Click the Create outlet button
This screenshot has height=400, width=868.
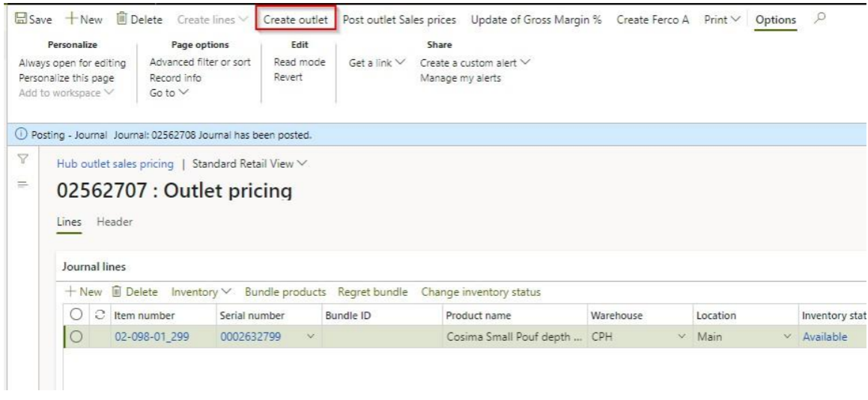tap(295, 19)
